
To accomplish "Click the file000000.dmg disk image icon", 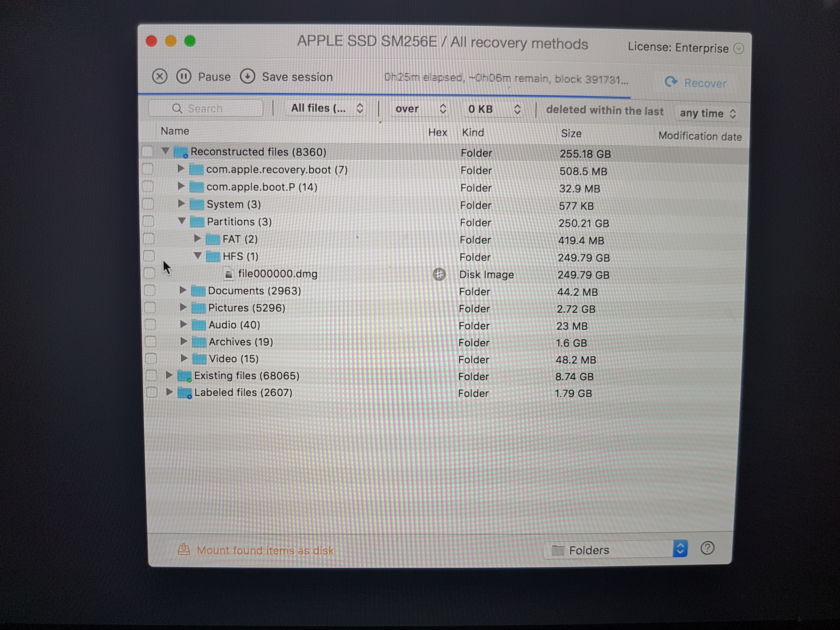I will pos(229,274).
